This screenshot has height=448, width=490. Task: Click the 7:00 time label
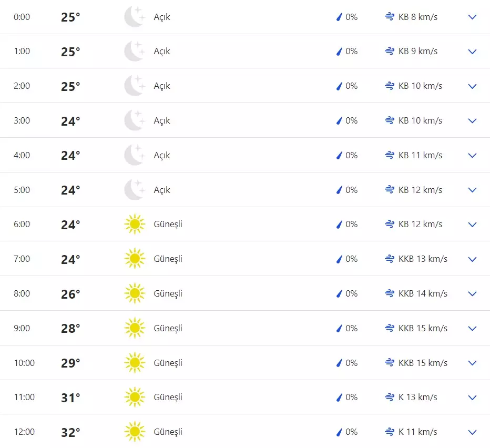[x=22, y=259]
